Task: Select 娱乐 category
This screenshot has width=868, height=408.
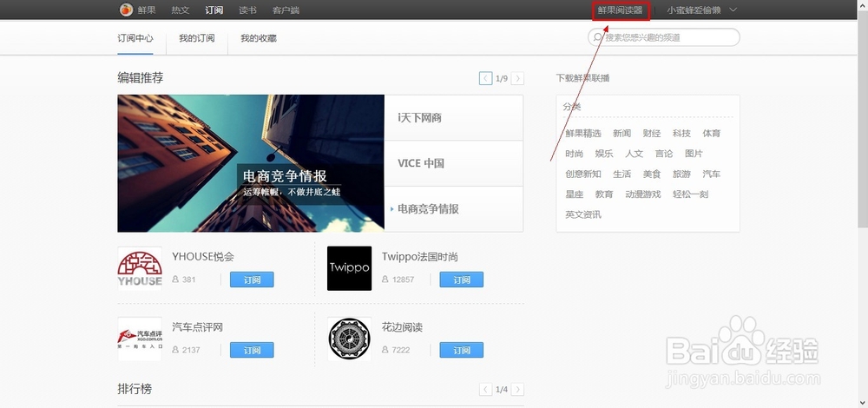Action: tap(604, 154)
